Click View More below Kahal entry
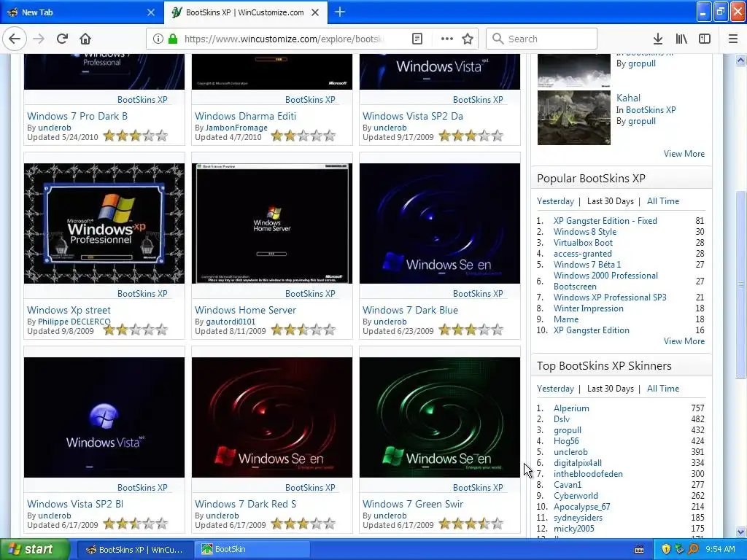747x560 pixels. (x=684, y=154)
